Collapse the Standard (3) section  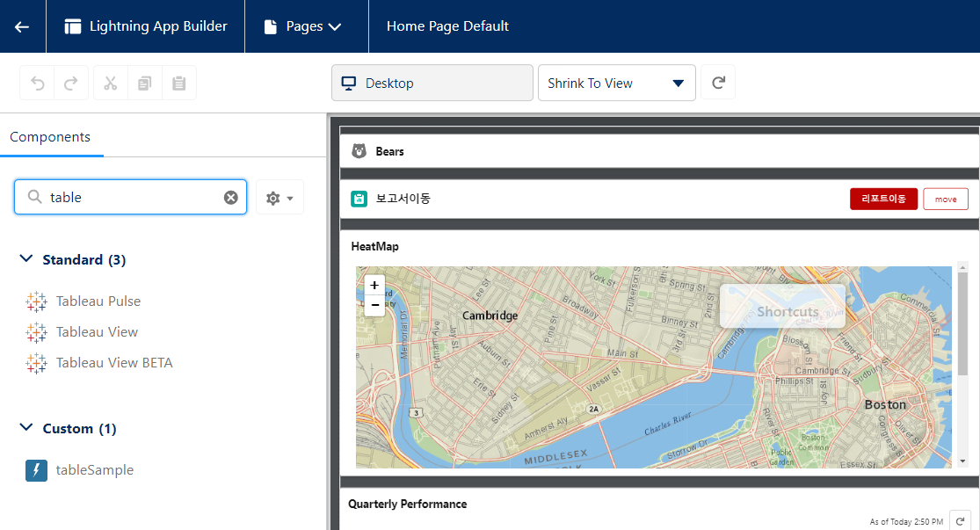tap(26, 258)
